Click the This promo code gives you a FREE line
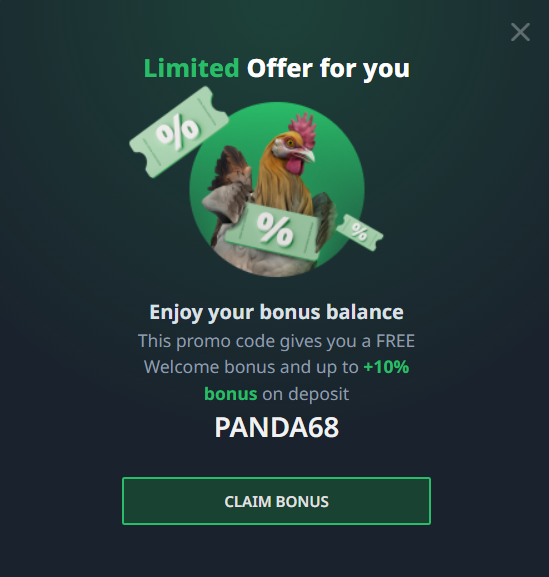Image resolution: width=549 pixels, height=577 pixels. tap(277, 341)
